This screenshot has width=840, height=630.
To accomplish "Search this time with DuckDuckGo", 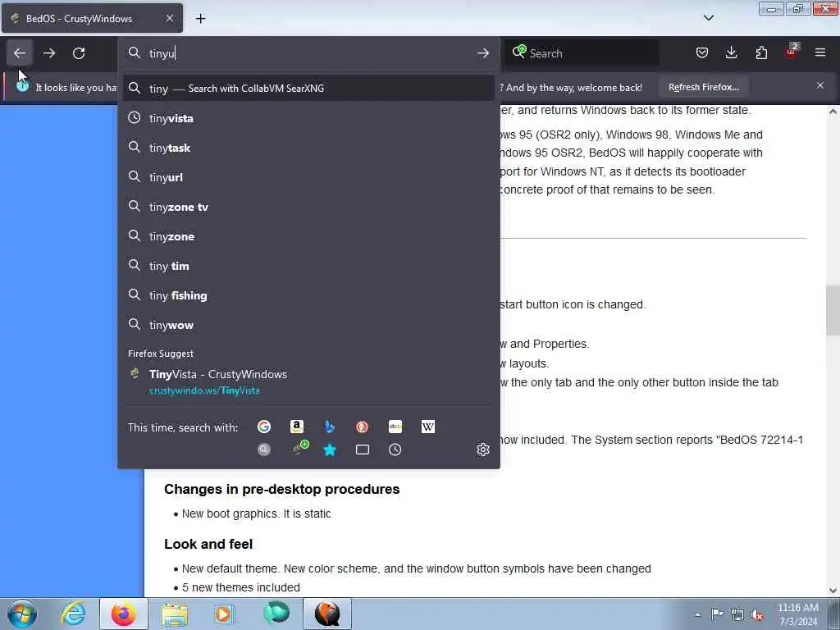I will pyautogui.click(x=362, y=427).
